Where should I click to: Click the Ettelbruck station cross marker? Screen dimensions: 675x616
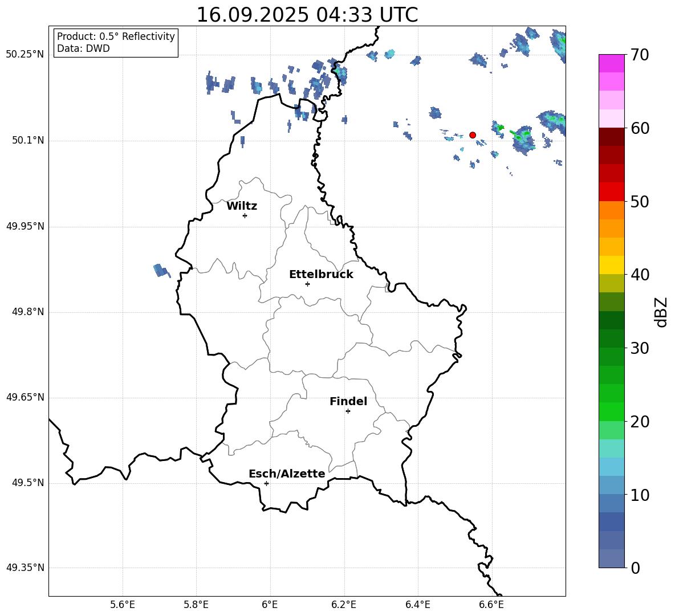pyautogui.click(x=307, y=284)
